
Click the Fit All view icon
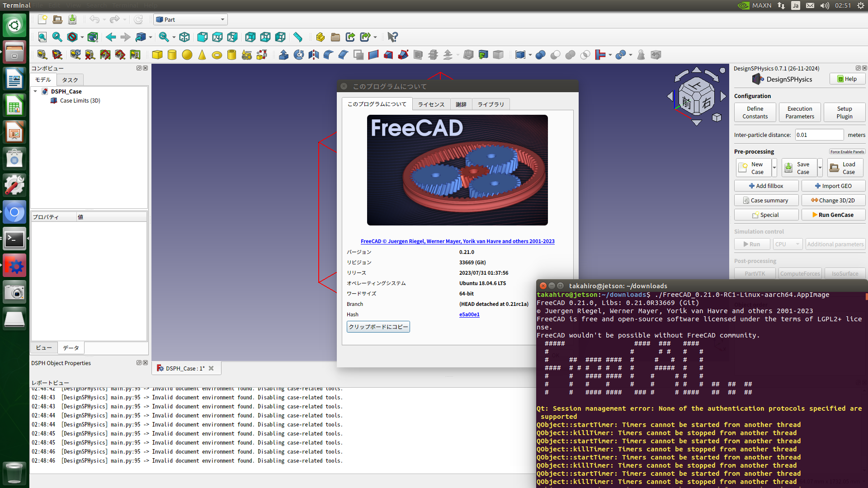[x=42, y=37]
